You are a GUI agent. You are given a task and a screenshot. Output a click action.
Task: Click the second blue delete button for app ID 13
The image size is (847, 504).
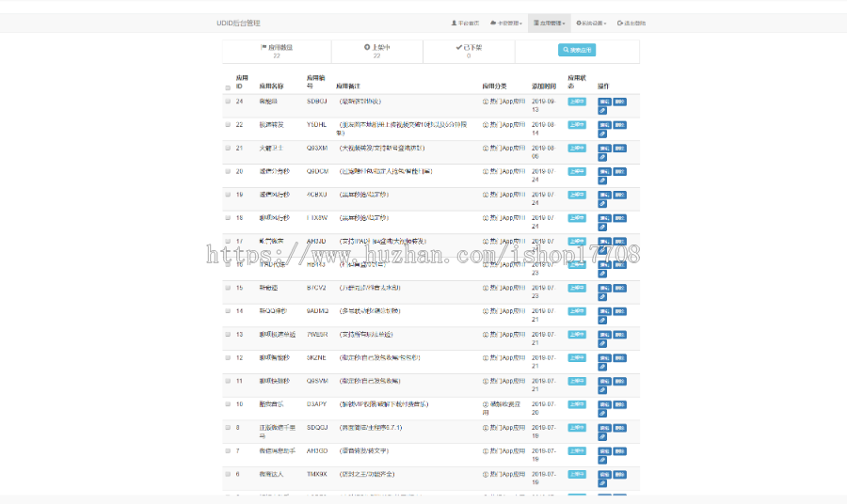tap(619, 334)
